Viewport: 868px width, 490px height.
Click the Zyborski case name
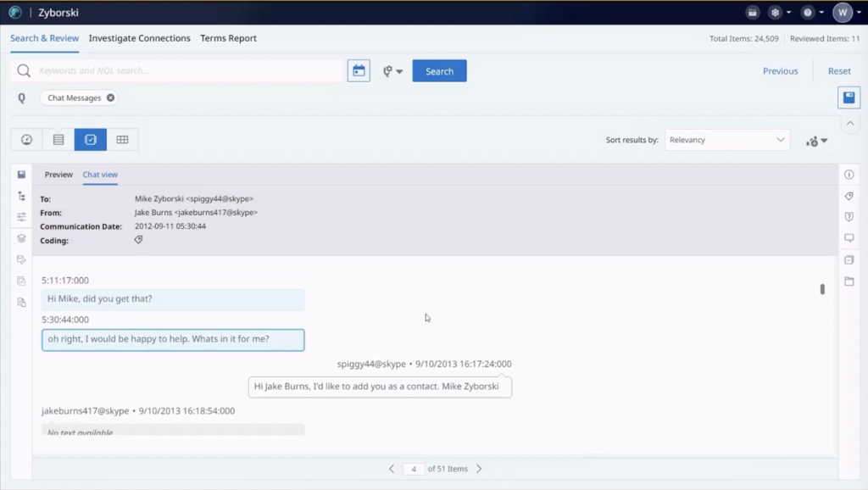tap(58, 12)
